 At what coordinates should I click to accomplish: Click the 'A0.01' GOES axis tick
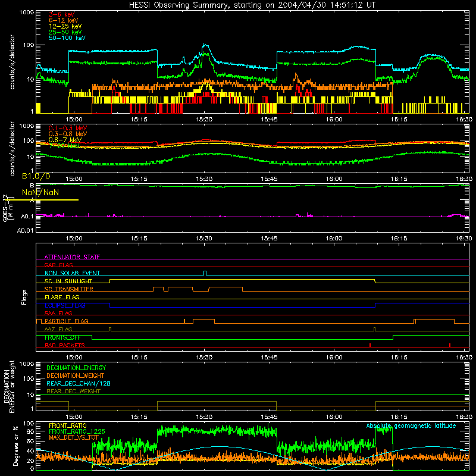26,230
